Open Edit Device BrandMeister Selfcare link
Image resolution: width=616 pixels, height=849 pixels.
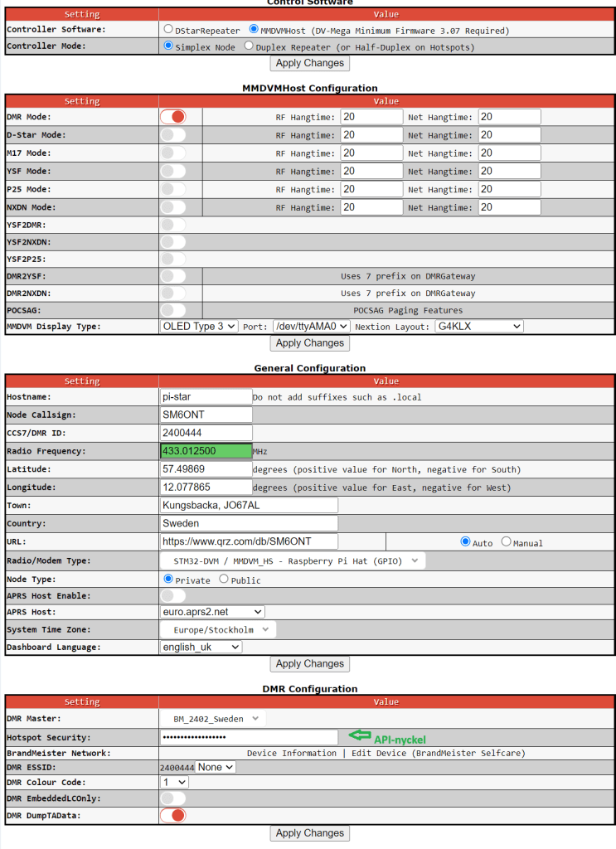click(438, 754)
